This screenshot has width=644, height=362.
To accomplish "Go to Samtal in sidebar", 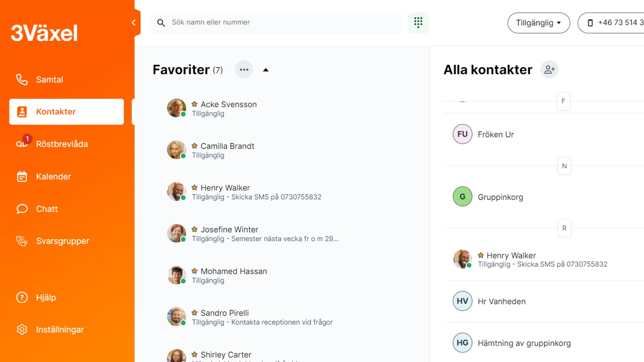I will (x=49, y=79).
